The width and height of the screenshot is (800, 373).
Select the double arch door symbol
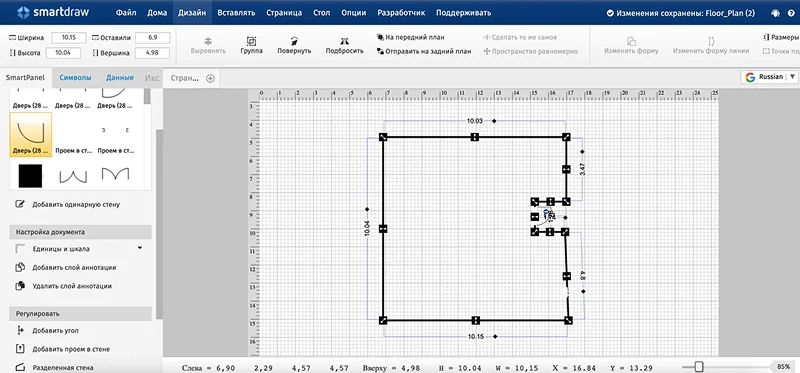tap(115, 174)
